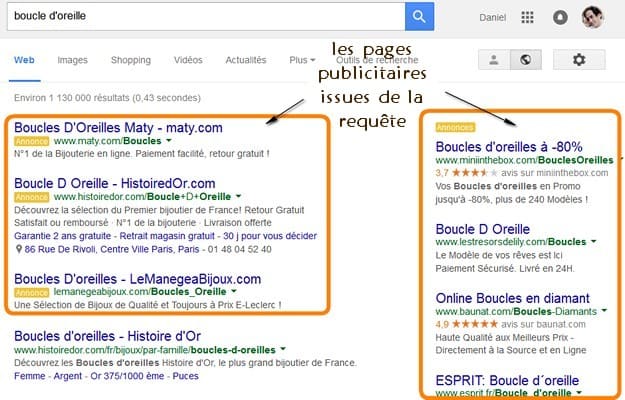Click the Annonce badge beside www.maty.com/Boucles
Image resolution: width=625 pixels, height=400 pixels.
(31, 141)
